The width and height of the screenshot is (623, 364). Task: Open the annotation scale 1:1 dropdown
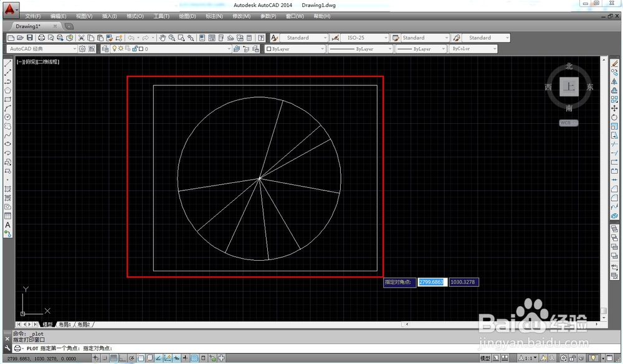coord(528,358)
